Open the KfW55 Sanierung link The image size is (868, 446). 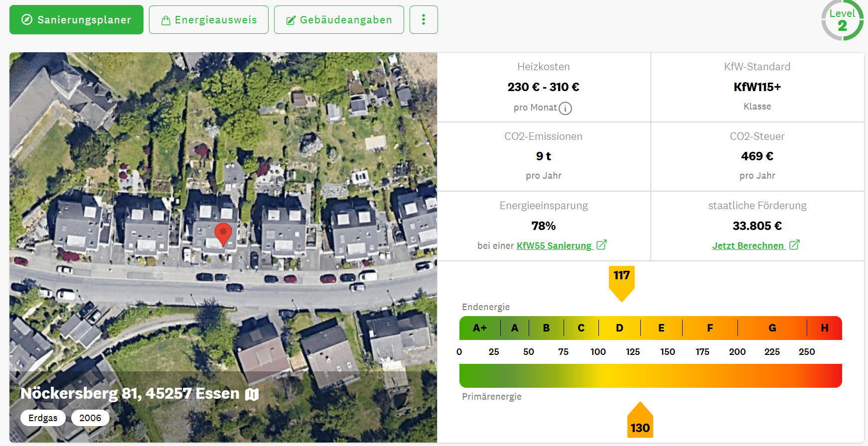tap(554, 245)
